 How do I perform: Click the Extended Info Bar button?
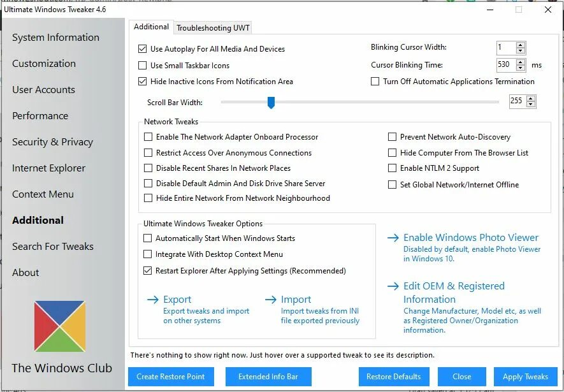(268, 377)
